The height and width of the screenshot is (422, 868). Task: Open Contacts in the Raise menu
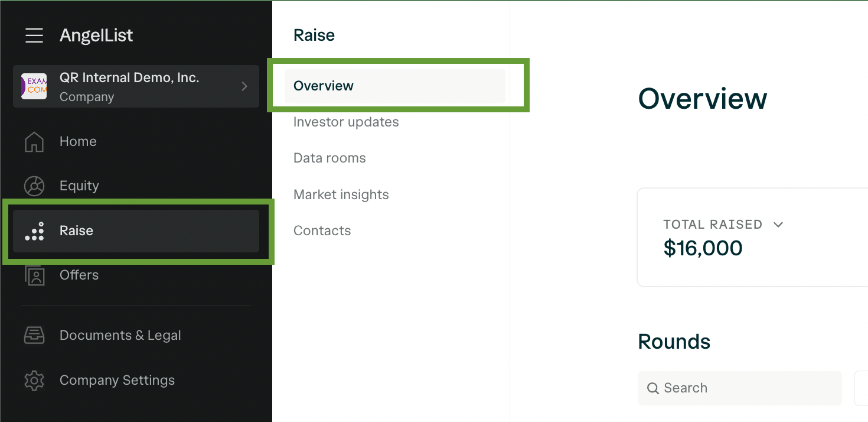coord(322,231)
